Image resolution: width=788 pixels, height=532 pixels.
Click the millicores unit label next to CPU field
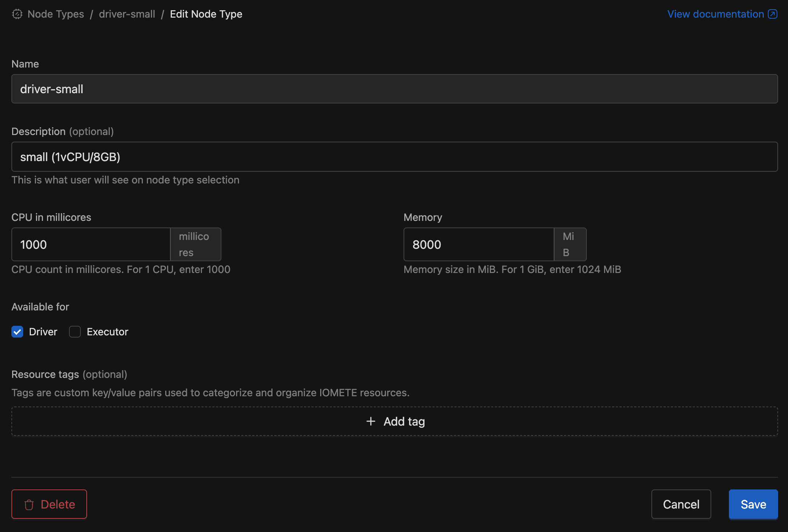click(195, 244)
